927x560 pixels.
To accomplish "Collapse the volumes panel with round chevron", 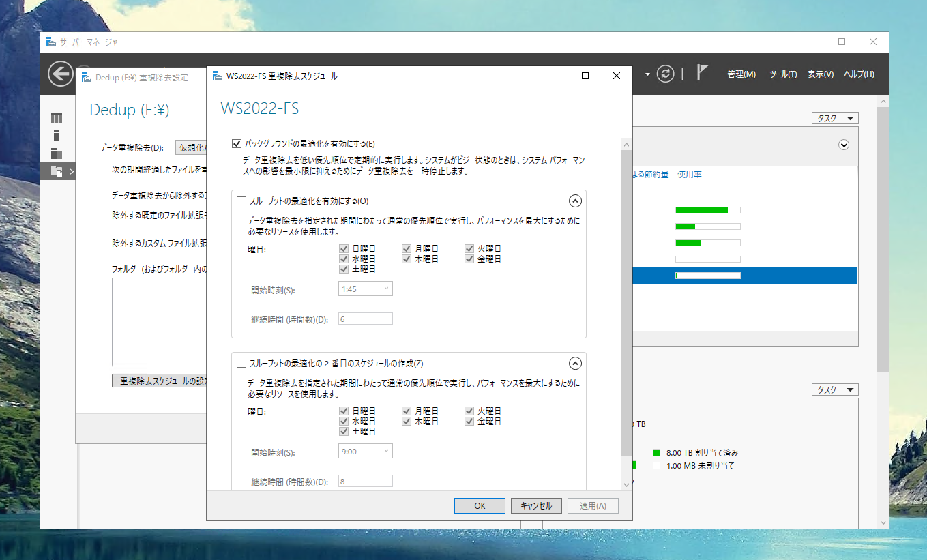I will 844,145.
